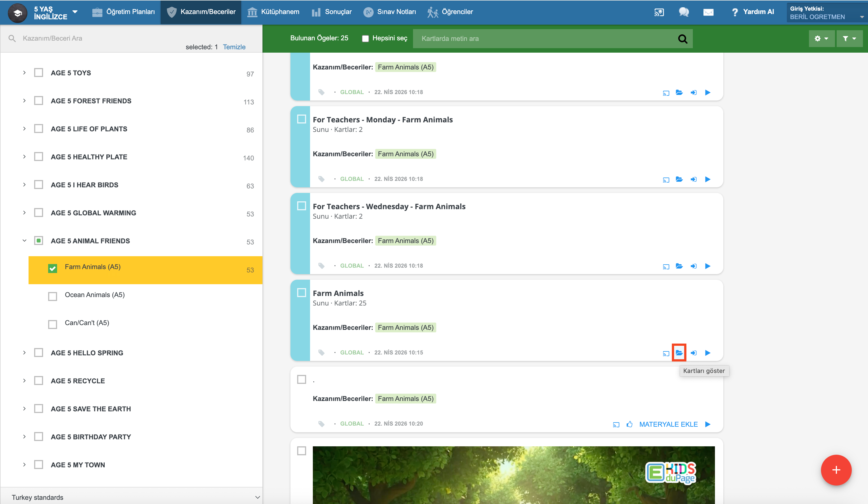The width and height of the screenshot is (868, 504).
Task: Open the Yardım AI help icon
Action: [735, 12]
